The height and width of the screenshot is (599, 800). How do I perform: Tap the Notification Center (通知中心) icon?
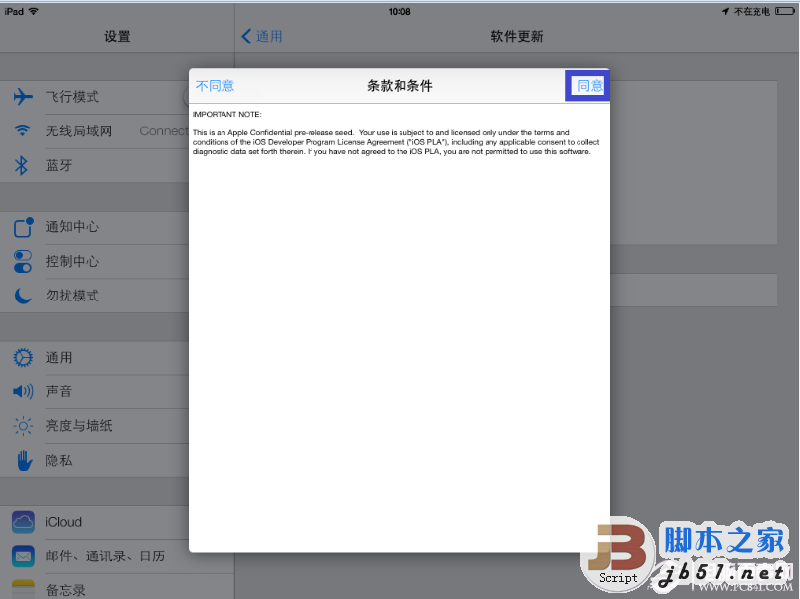(22, 228)
